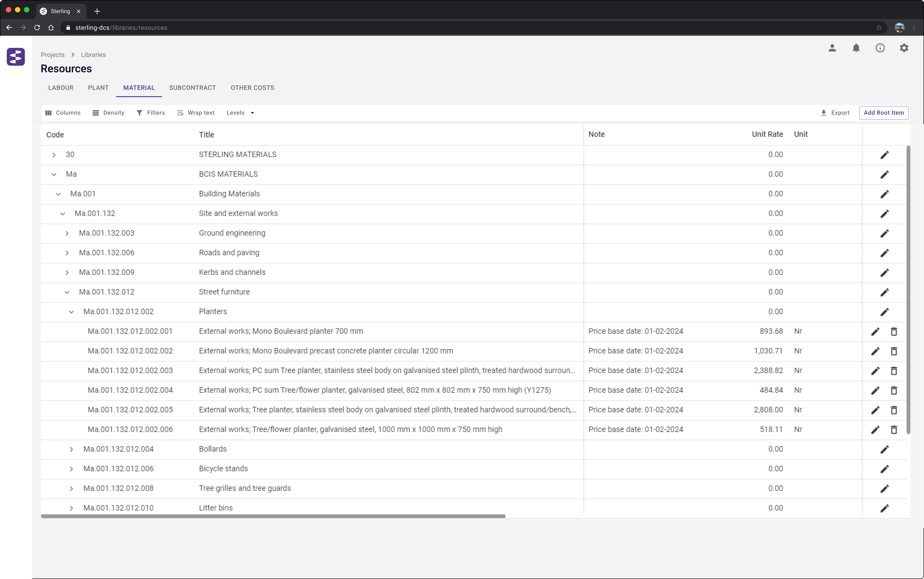Image resolution: width=924 pixels, height=579 pixels.
Task: Open a new browser tab with plus icon
Action: 97,11
